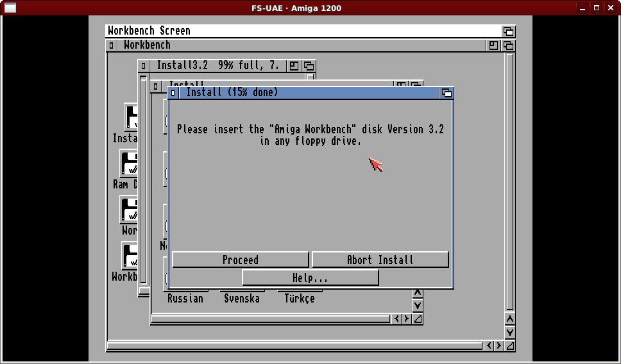Click Install3.2 window zoom gadget

(294, 65)
